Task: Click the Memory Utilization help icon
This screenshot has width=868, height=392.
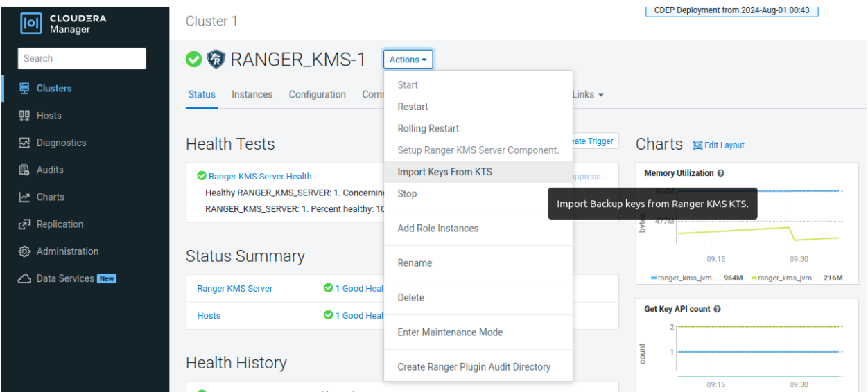Action: tap(721, 173)
